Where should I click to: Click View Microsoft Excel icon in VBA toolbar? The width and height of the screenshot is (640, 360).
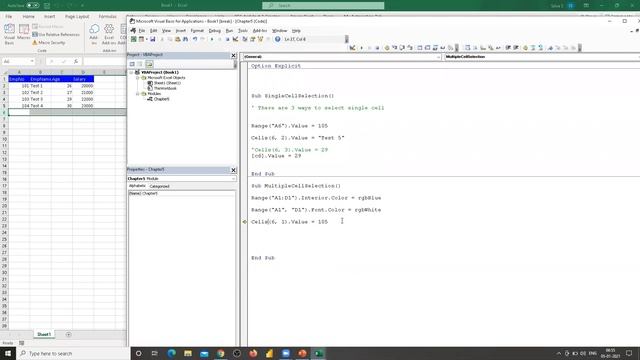pos(133,39)
